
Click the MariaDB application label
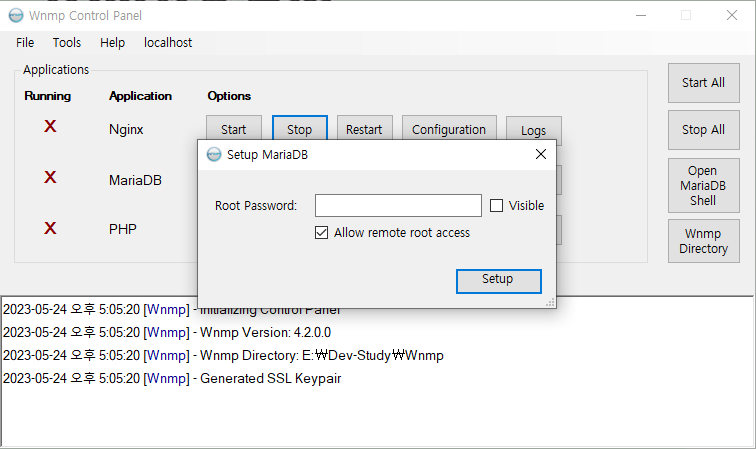coord(135,180)
